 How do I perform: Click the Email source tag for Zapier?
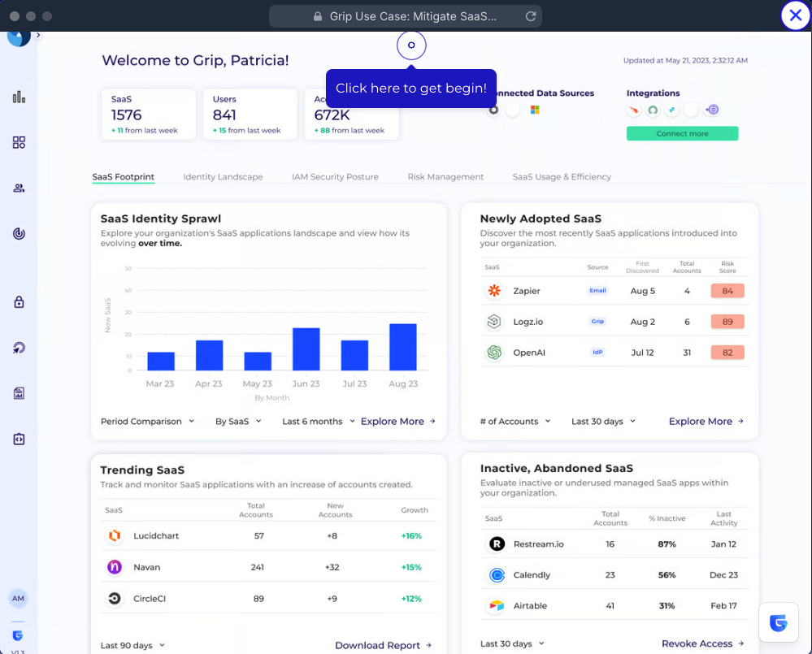pos(597,290)
